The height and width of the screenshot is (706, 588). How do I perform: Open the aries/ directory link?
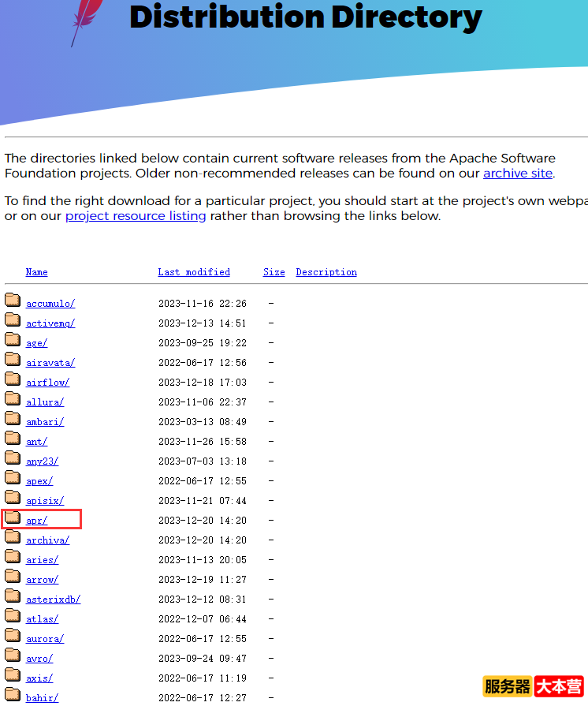click(x=43, y=560)
